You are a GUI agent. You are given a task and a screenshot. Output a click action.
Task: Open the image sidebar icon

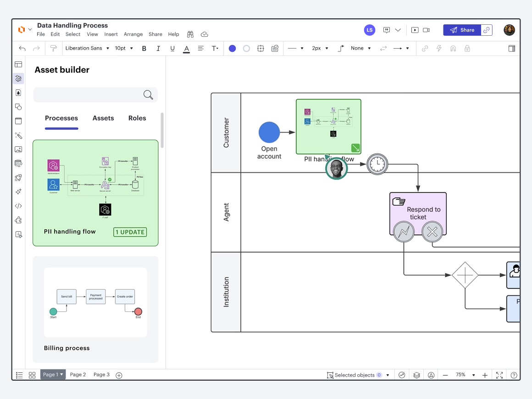click(19, 150)
